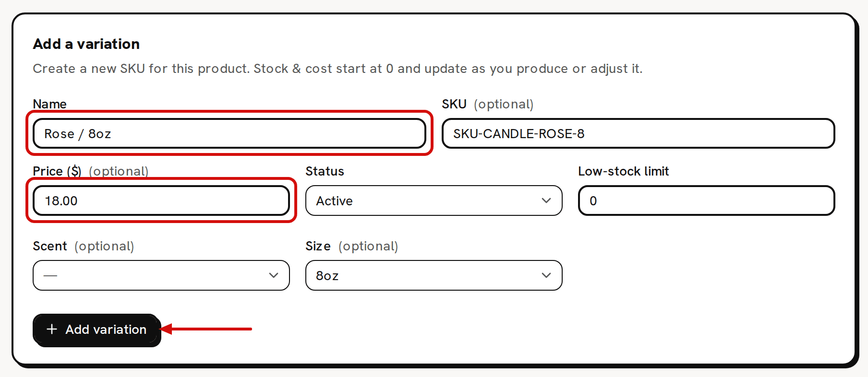
Task: Open the Status dropdown showing Active
Action: click(434, 200)
